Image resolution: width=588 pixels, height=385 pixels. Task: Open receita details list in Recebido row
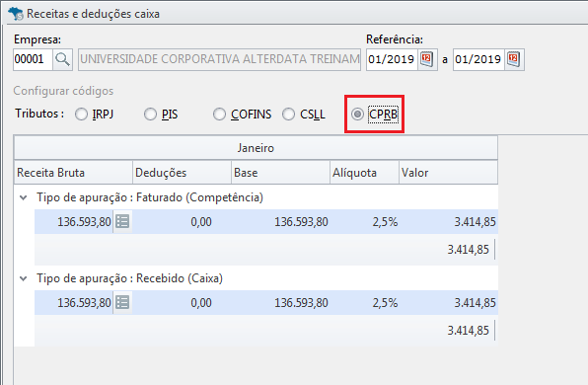122,302
